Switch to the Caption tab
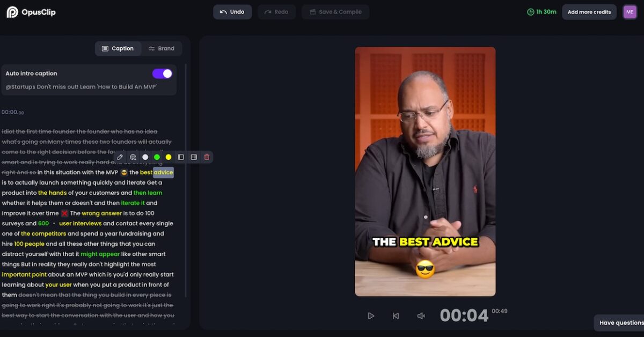 [x=118, y=48]
